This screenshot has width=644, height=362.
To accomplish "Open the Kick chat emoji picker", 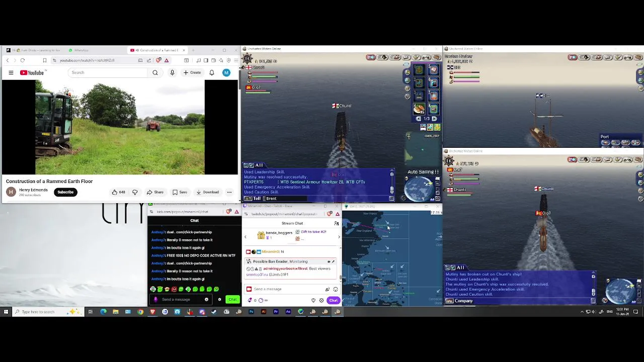I will 206,300.
